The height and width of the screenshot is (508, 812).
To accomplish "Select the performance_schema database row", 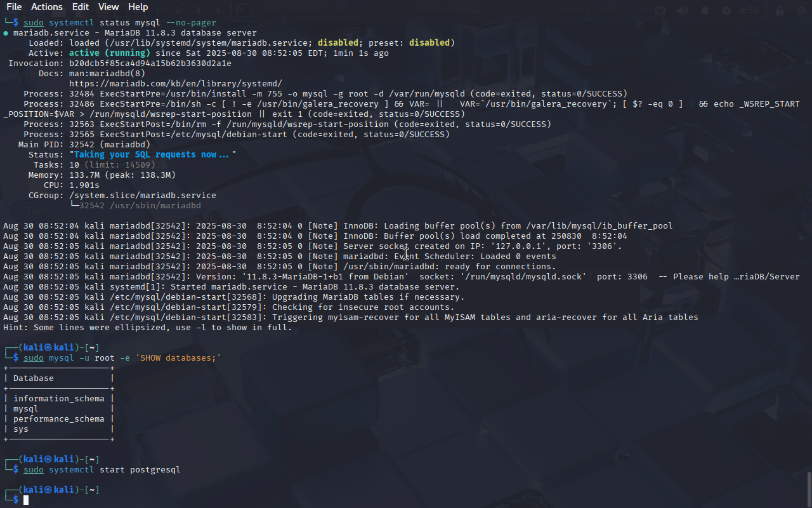I will 59,419.
